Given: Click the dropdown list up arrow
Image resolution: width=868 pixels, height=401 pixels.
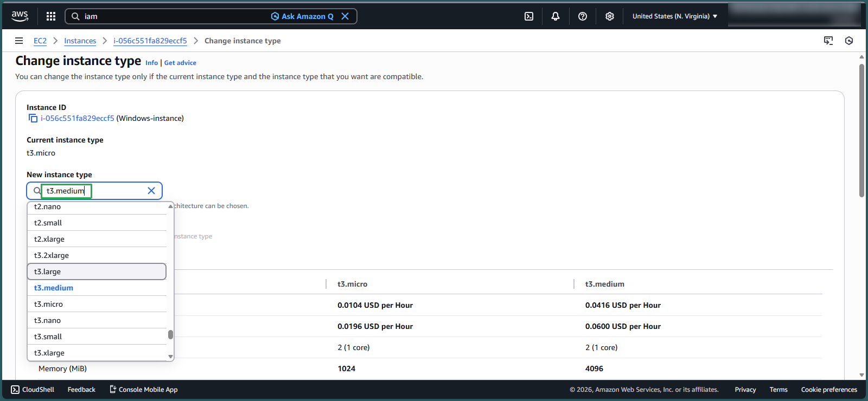Looking at the screenshot, I should (x=170, y=206).
